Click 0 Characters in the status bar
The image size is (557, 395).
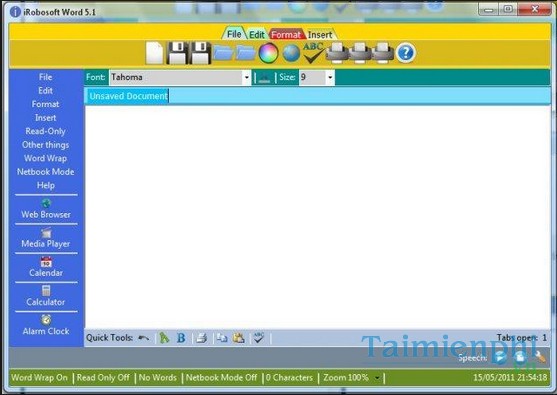[289, 378]
